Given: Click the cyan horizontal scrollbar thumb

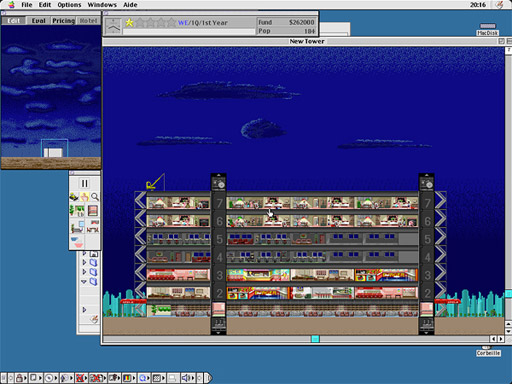Looking at the screenshot, I should 315,339.
